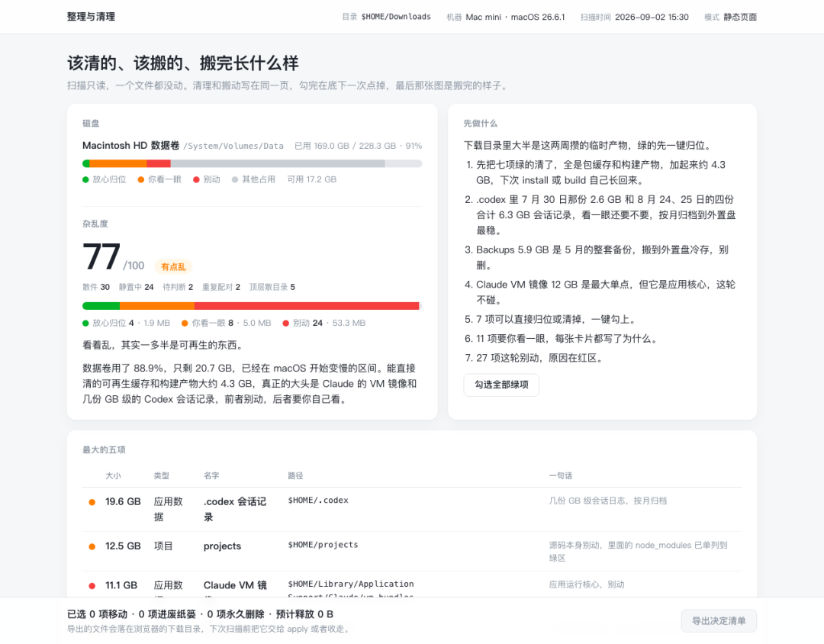This screenshot has height=644, width=824.
Task: Click the 模式 静态页面 header label
Action: (x=730, y=17)
